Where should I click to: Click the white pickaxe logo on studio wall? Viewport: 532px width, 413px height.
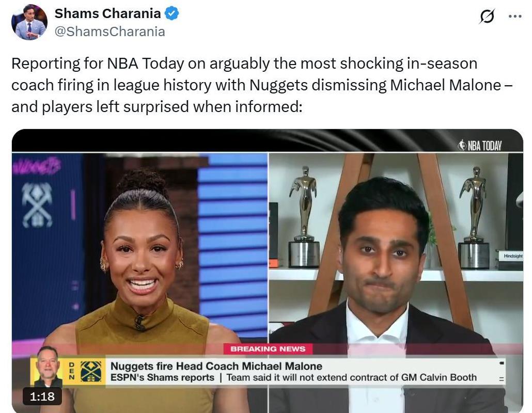(37, 205)
